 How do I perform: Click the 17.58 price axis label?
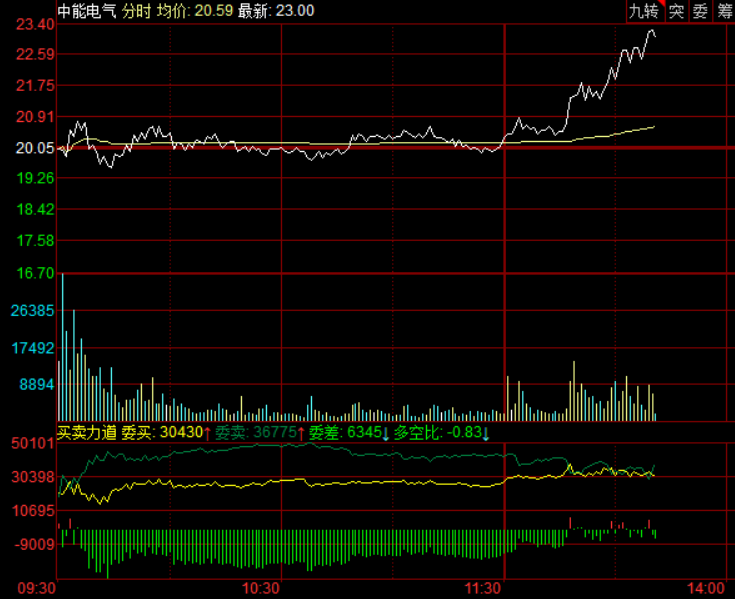click(x=35, y=241)
